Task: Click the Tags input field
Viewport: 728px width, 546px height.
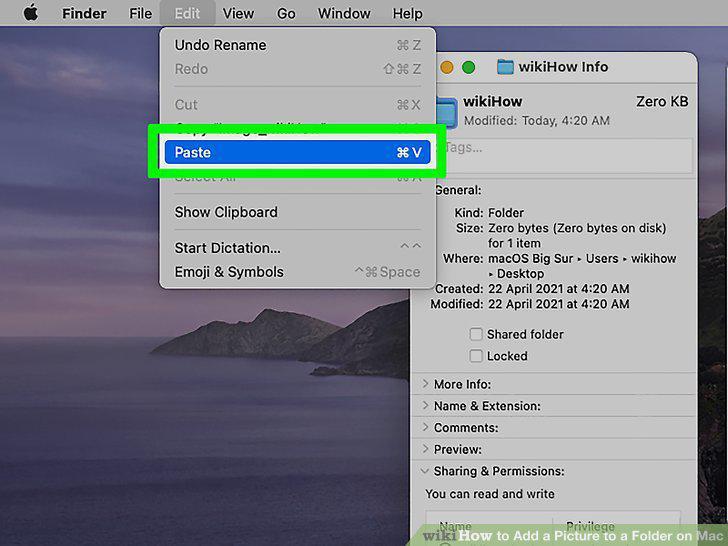Action: [565, 155]
